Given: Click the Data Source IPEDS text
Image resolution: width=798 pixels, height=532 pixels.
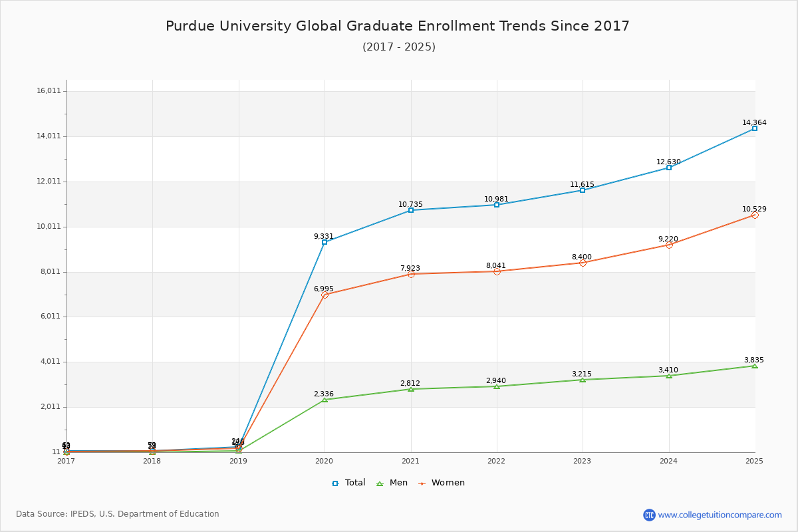Looking at the screenshot, I should tap(118, 514).
